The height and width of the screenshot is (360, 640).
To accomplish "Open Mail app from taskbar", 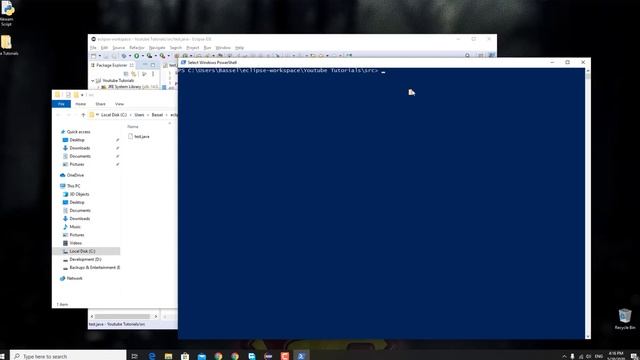I will (202, 356).
